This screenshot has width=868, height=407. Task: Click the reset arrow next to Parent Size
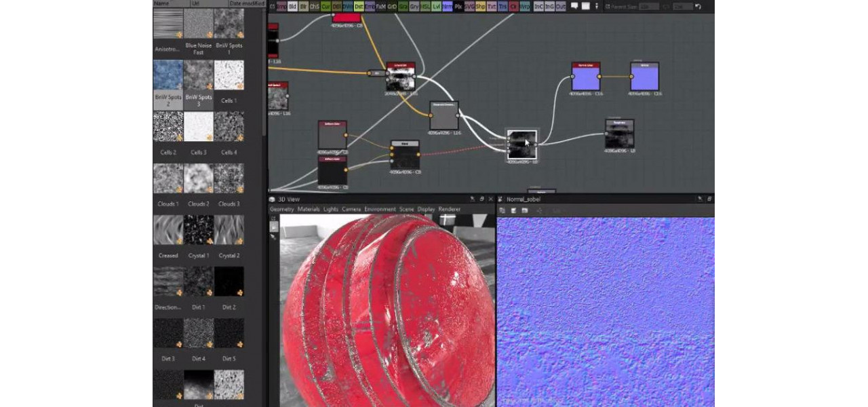coord(698,6)
